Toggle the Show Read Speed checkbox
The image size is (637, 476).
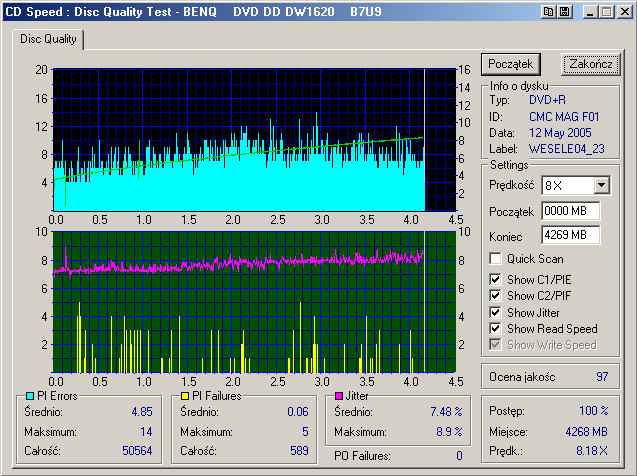495,328
